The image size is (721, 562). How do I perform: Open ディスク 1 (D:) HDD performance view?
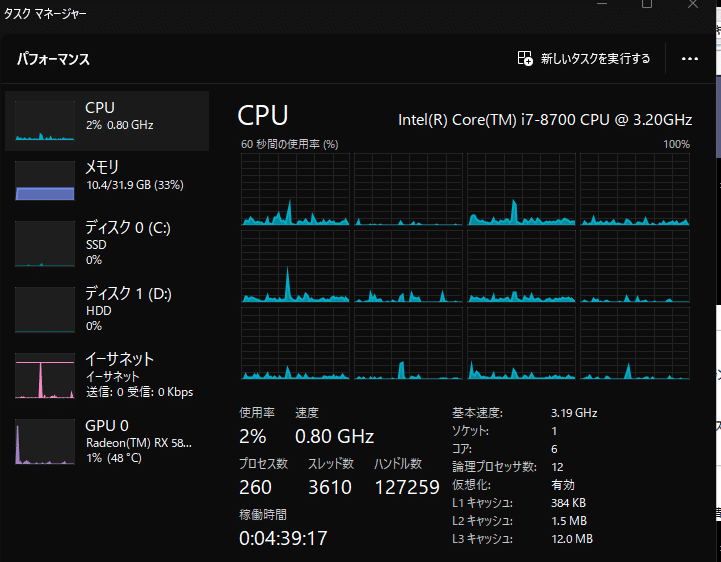click(x=107, y=308)
